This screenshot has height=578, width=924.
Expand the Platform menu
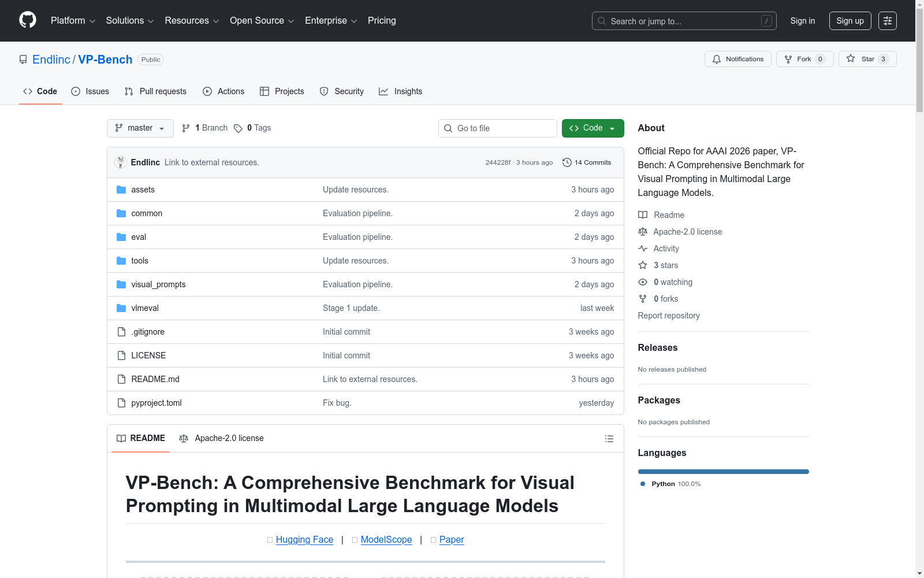(73, 21)
